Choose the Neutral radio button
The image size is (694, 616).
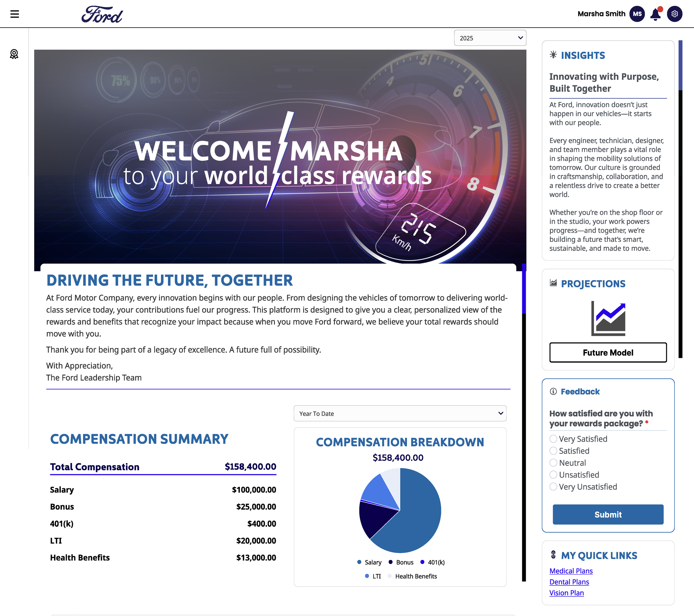tap(554, 463)
